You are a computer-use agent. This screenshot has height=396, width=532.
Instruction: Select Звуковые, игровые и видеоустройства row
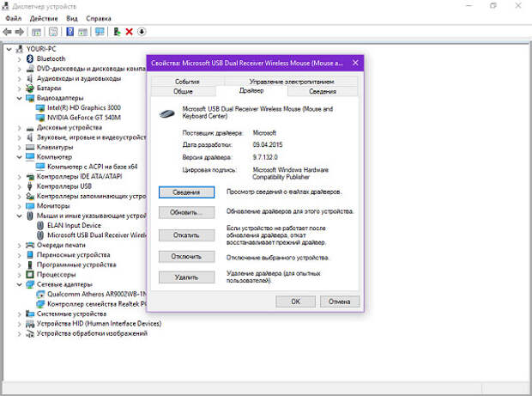point(91,137)
